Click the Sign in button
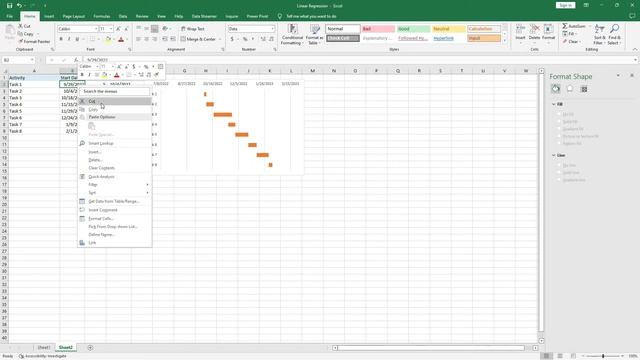Image resolution: width=640 pixels, height=360 pixels. point(565,5)
